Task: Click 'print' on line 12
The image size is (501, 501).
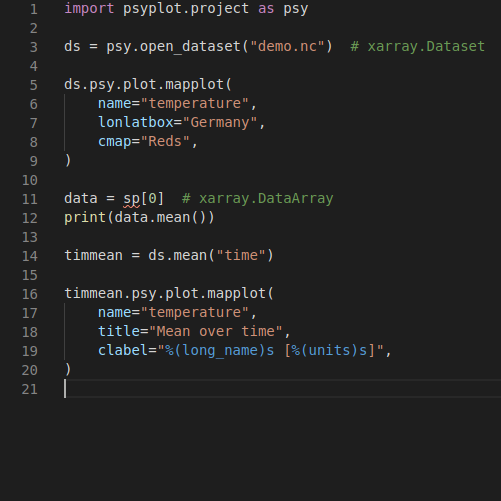Action: click(85, 218)
